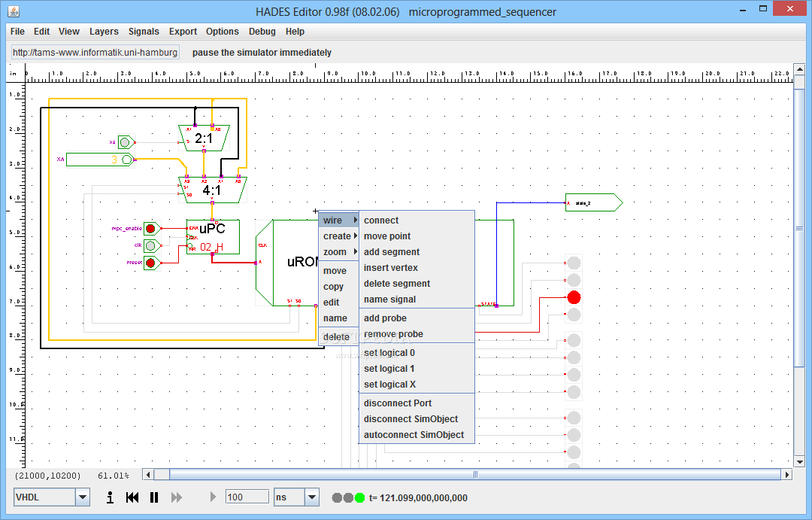This screenshot has width=812, height=520.
Task: Choose autoconnect SimObject option
Action: 417,434
